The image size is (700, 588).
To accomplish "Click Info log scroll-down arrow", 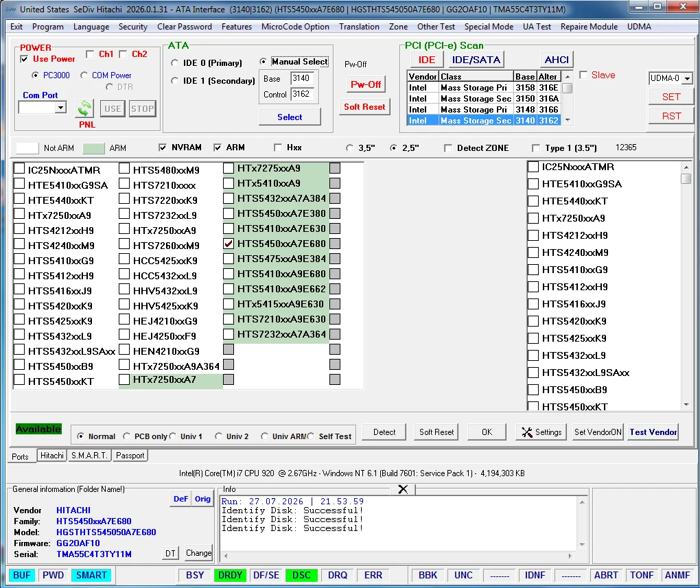I will click(582, 544).
